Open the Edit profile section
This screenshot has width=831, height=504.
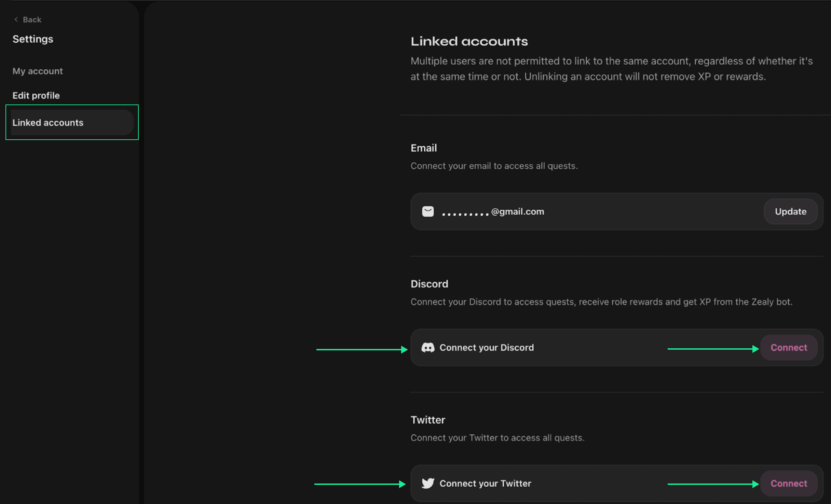tap(36, 96)
